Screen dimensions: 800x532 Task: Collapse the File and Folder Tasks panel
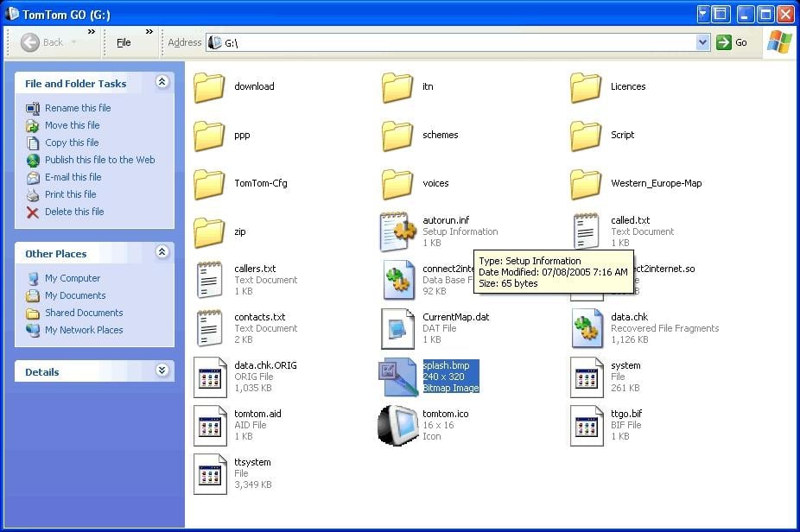pyautogui.click(x=162, y=83)
